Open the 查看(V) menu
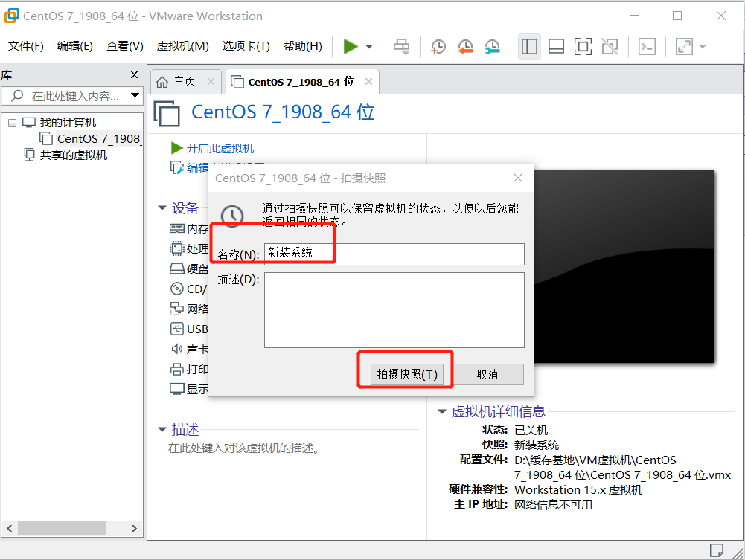The width and height of the screenshot is (745, 560). tap(124, 46)
